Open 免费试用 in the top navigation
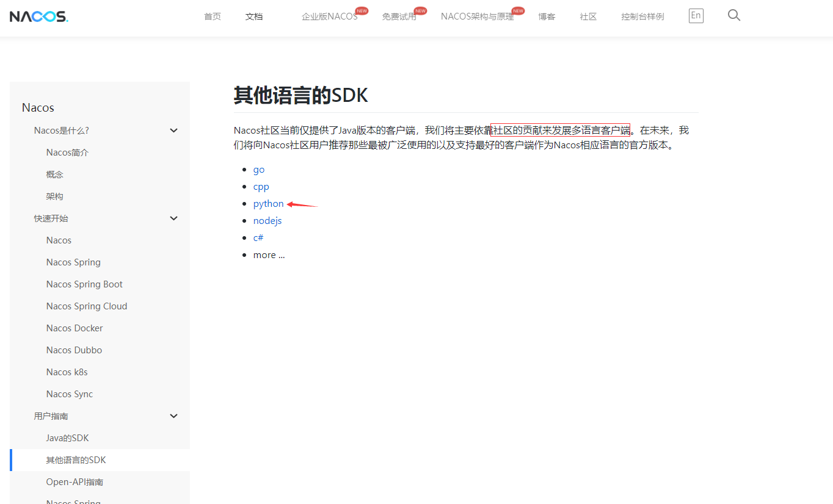Viewport: 833px width, 504px height. pyautogui.click(x=399, y=16)
